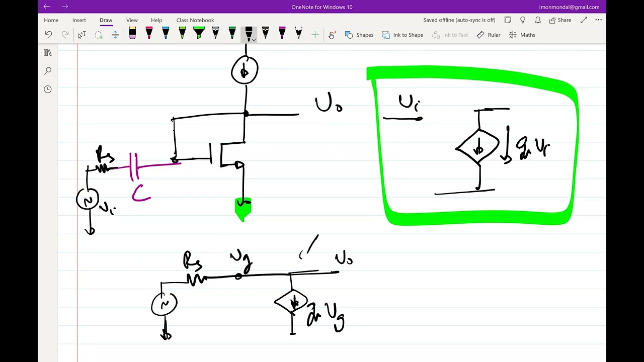Toggle the Ruler

(x=489, y=35)
